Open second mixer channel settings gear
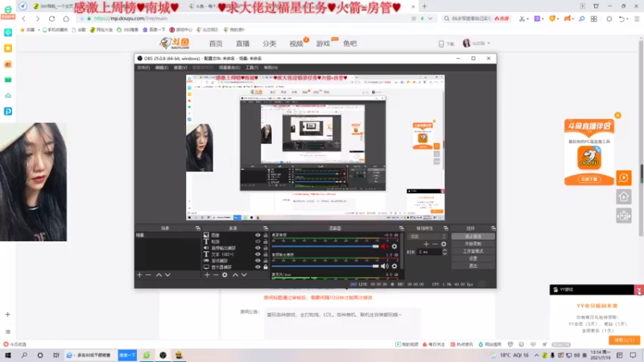This screenshot has width=644, height=362. point(394,266)
